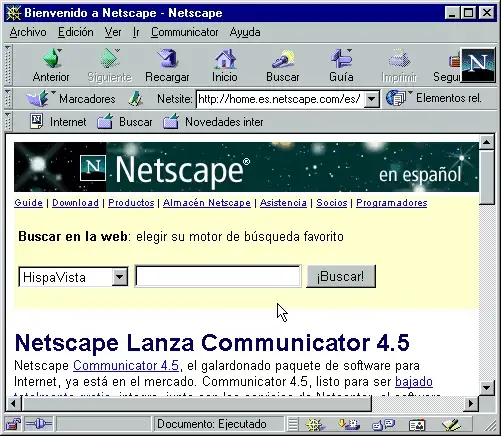The height and width of the screenshot is (436, 501).
Task: Collapse the personal toolbar handle
Action: [8, 121]
